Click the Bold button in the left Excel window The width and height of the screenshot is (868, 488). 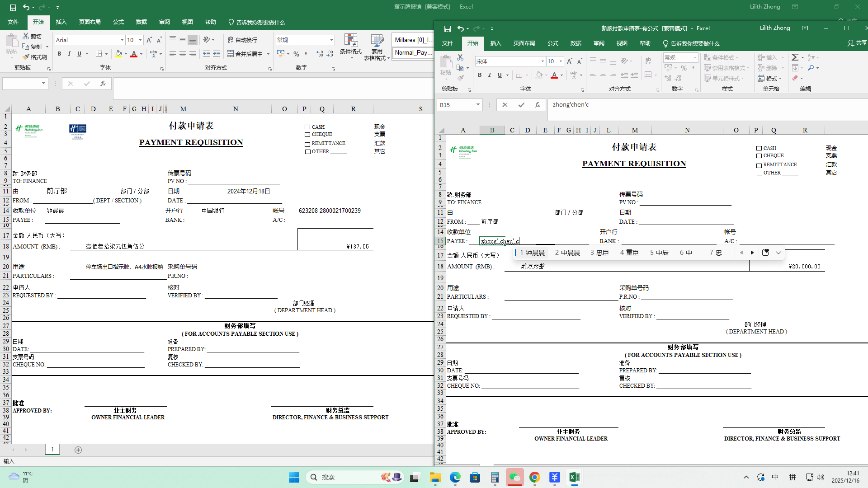59,54
